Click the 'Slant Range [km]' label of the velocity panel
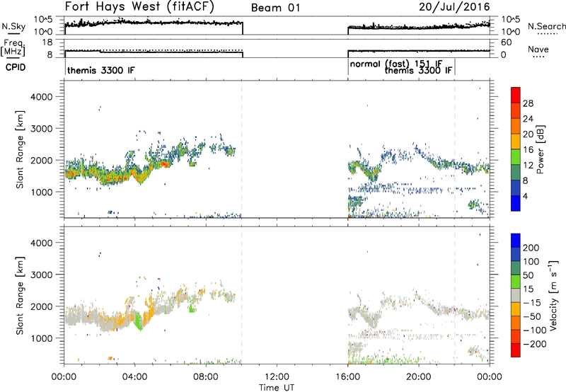 click(x=20, y=296)
